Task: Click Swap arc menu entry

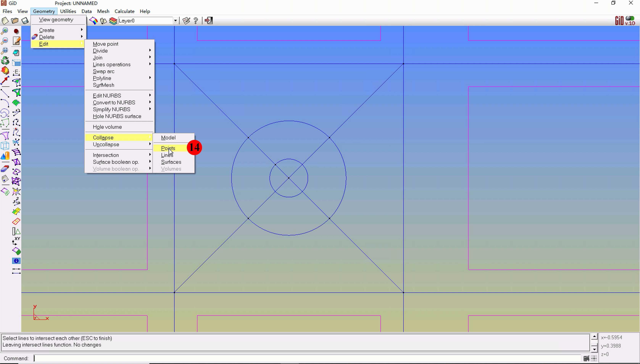Action: [x=103, y=71]
